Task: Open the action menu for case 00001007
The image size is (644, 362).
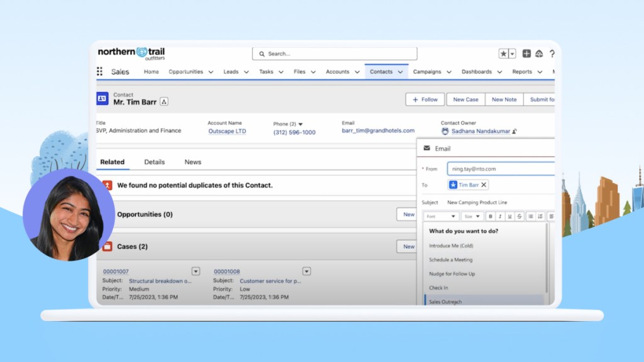Action: [x=194, y=271]
